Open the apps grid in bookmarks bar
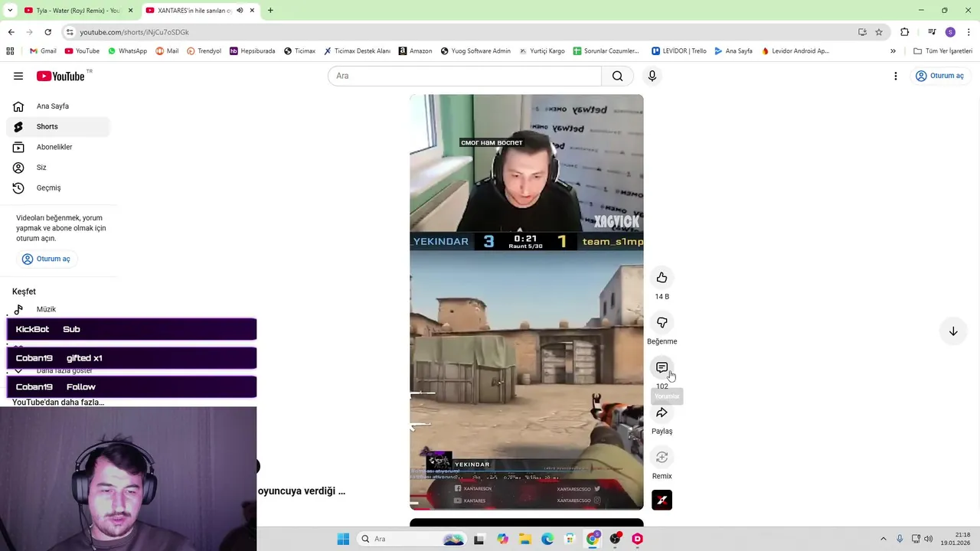 10,51
